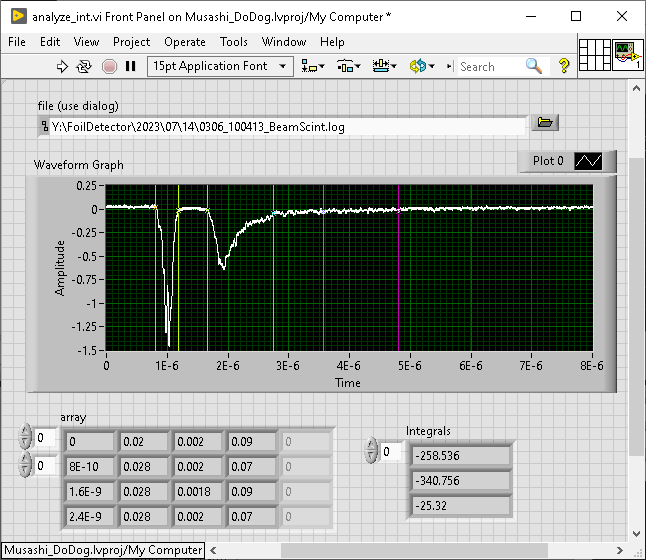Click the Run arrow button
This screenshot has height=560, width=646.
pos(62,66)
